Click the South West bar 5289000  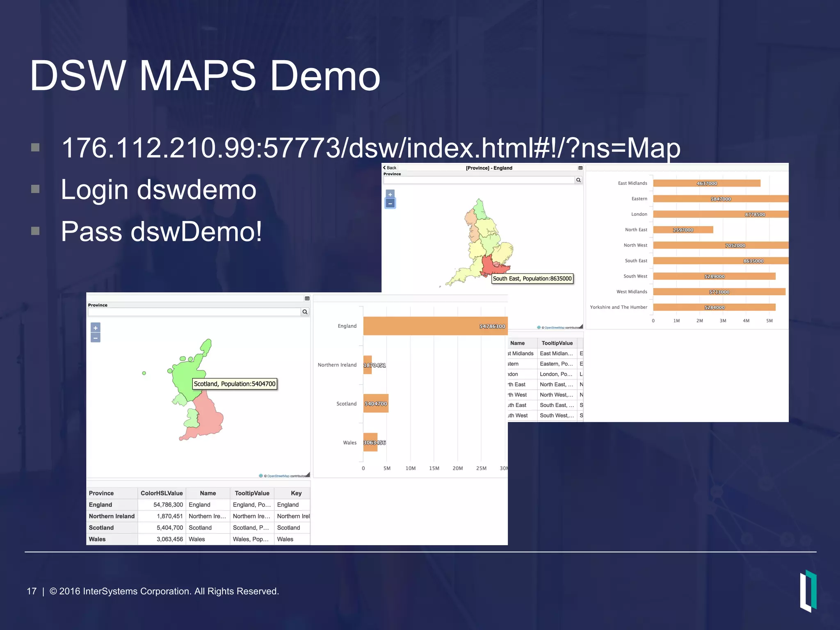tap(714, 276)
